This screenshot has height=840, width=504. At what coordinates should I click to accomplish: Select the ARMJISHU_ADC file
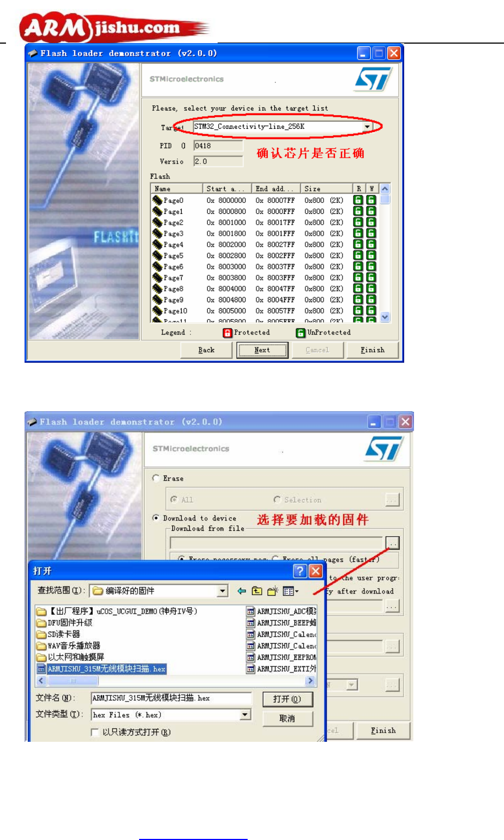tap(281, 611)
